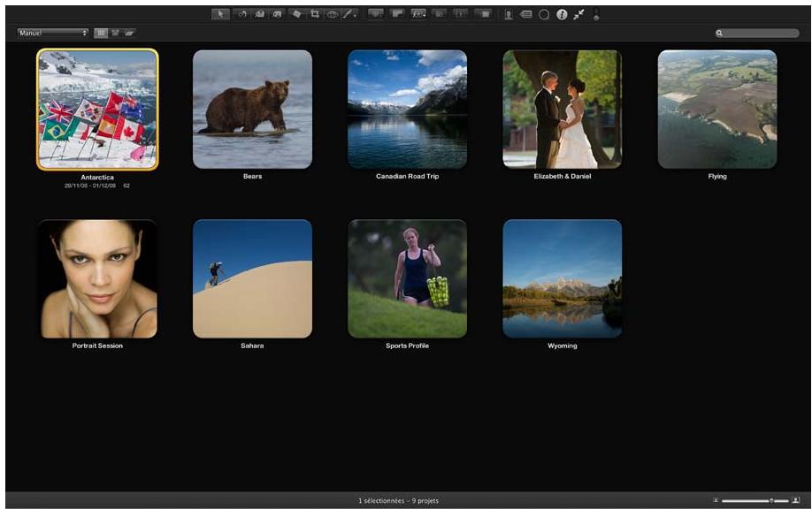Click the "Sports Profile" name label
Screen dimensions: 812x509
tap(407, 346)
